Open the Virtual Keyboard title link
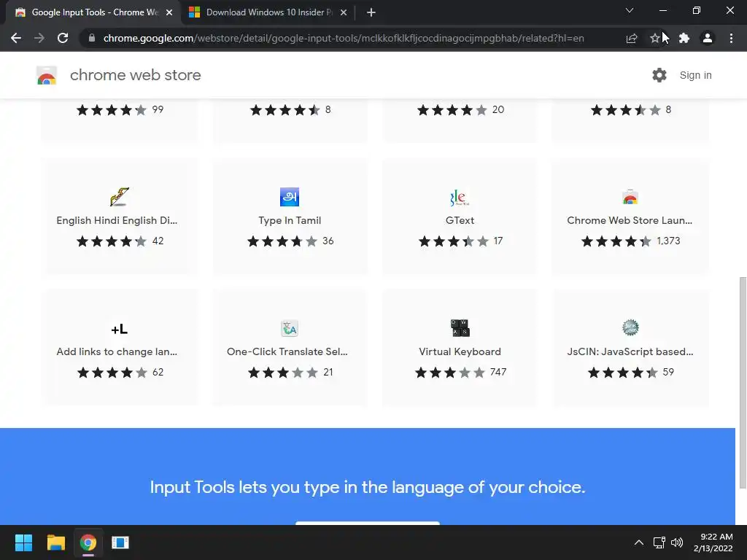Viewport: 747px width, 560px height. pos(460,351)
